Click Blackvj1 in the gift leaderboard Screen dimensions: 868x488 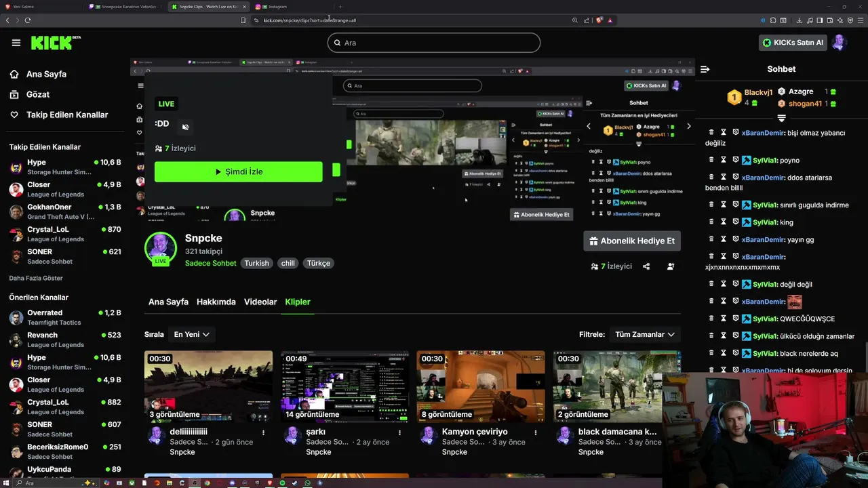click(758, 93)
